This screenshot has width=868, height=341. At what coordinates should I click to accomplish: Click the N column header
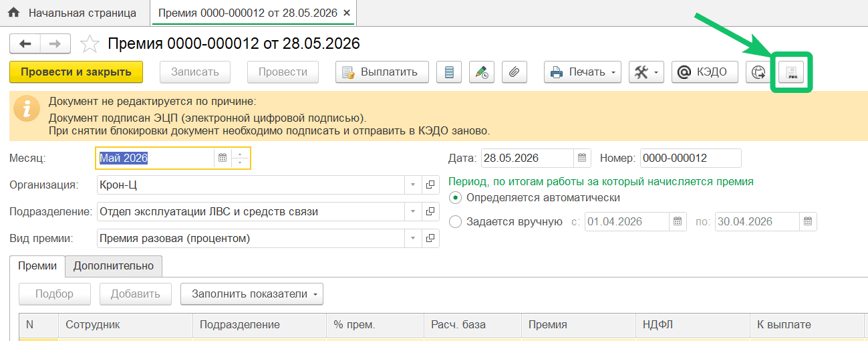point(39,325)
